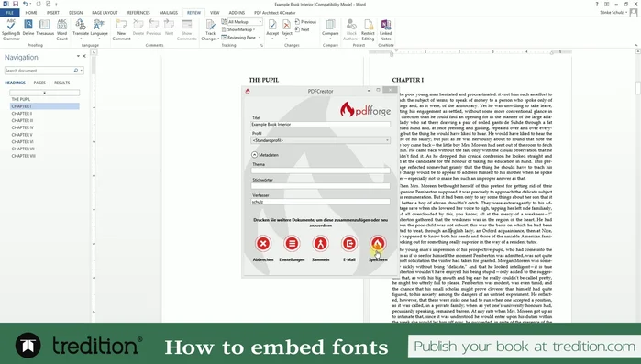
Task: Open Word Help question mark
Action: click(x=597, y=4)
